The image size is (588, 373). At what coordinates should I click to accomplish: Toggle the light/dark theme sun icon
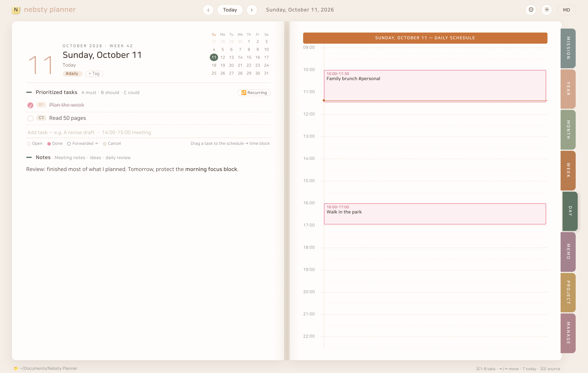click(x=547, y=10)
